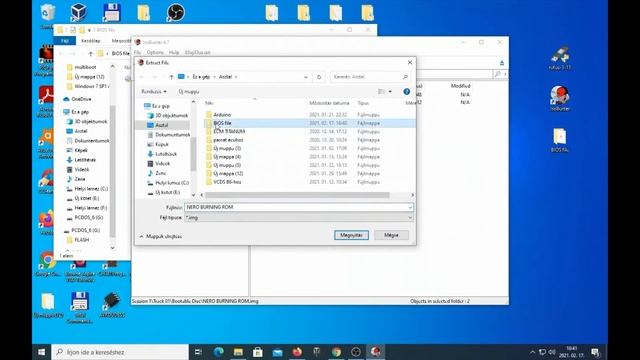This screenshot has width=640, height=360.
Task: Click the up arrow in background Explorer window
Action: [91, 53]
